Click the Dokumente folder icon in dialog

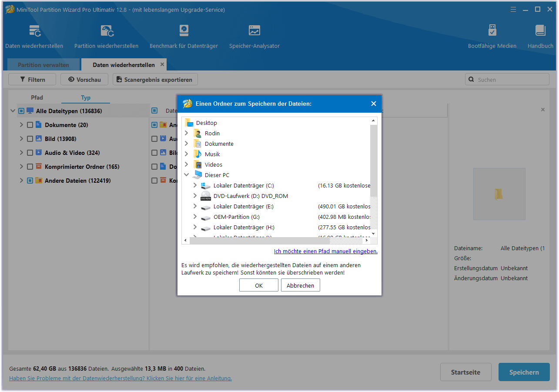point(197,144)
